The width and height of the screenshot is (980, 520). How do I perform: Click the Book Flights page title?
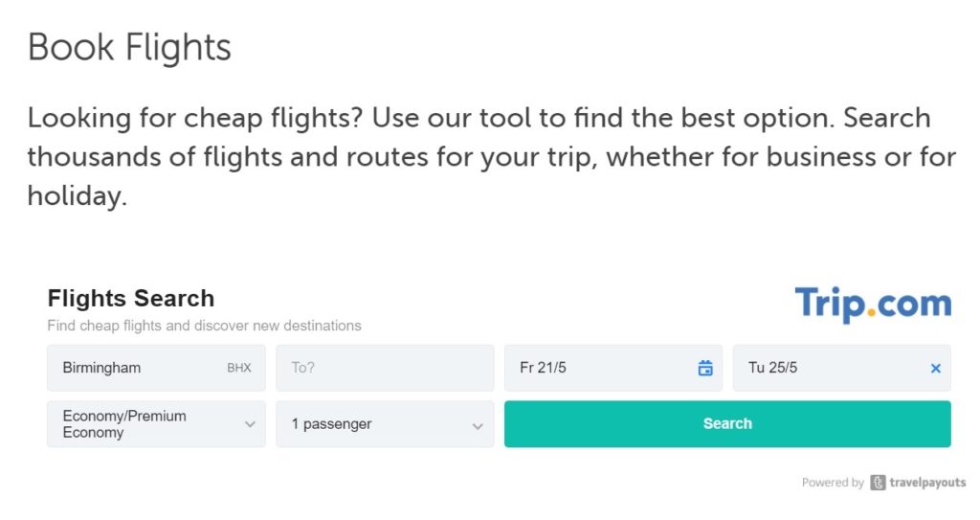(x=129, y=47)
